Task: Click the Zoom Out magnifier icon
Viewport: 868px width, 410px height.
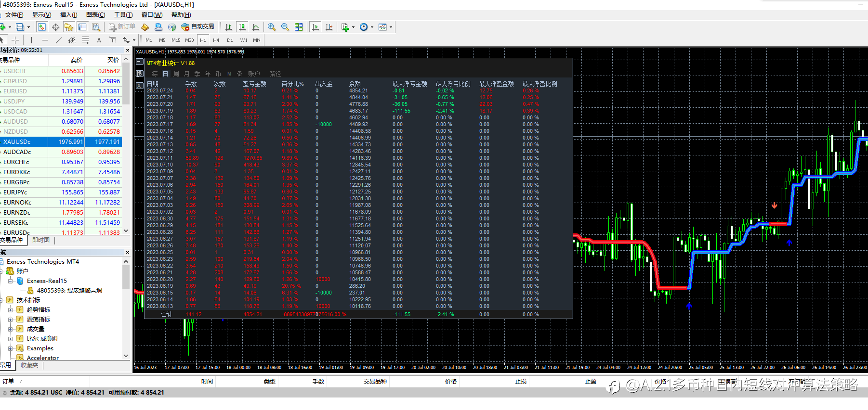Action: 285,27
